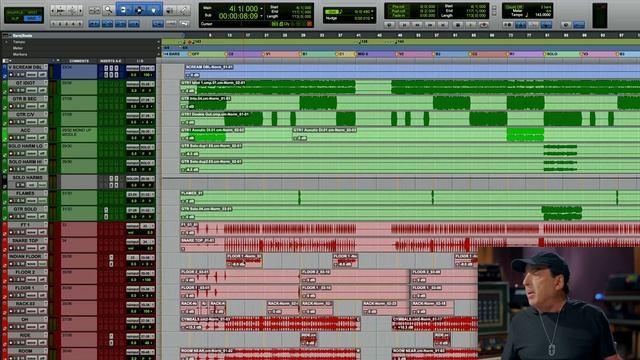Click the second blue toolbar option under tools
Image resolution: width=640 pixels, height=360 pixels.
click(x=107, y=24)
